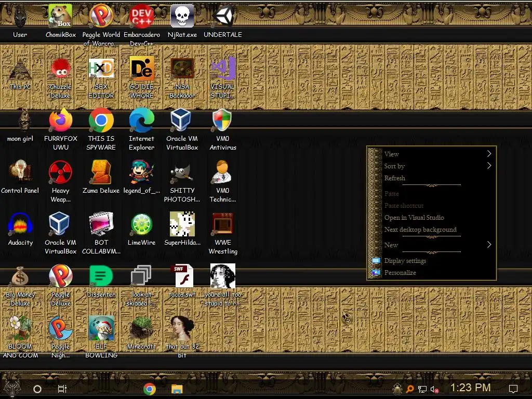Select the legend_of_... character icon
Screen dimensions: 532x399
pos(141,172)
